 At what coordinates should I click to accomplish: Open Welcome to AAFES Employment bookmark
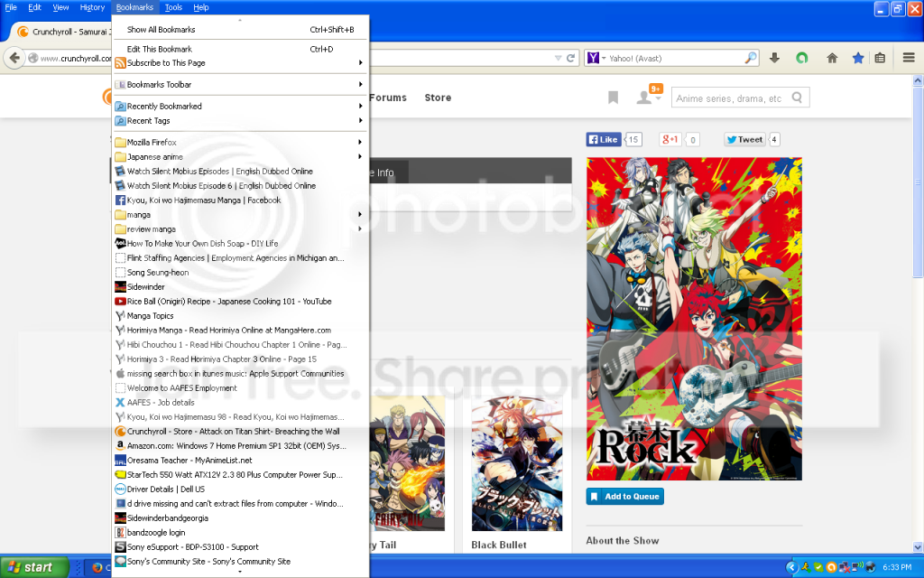(240, 388)
